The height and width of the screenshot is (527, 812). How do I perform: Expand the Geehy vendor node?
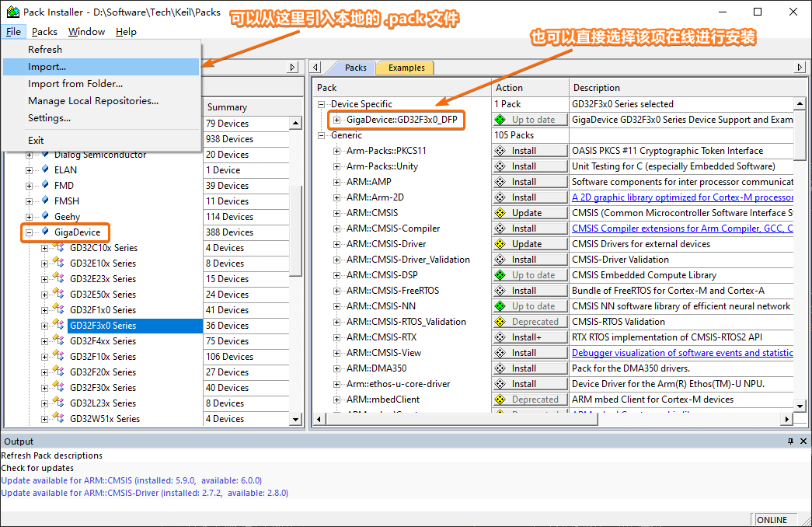(x=29, y=217)
